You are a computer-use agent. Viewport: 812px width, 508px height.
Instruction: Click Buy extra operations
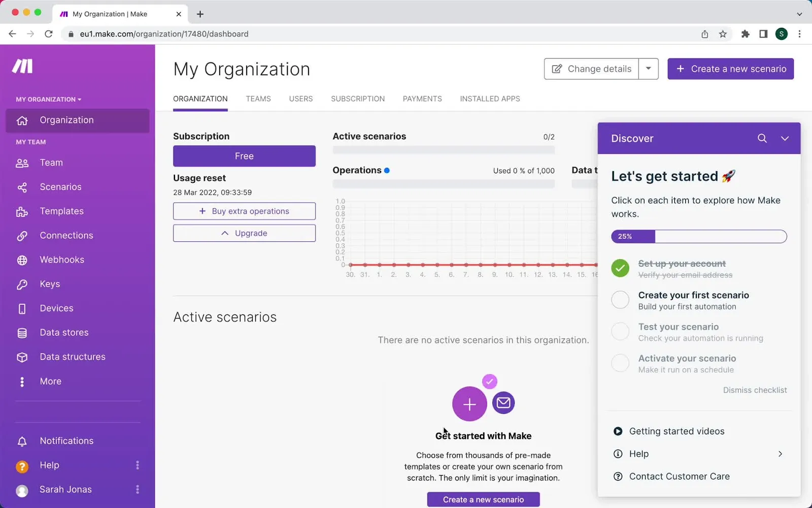244,211
